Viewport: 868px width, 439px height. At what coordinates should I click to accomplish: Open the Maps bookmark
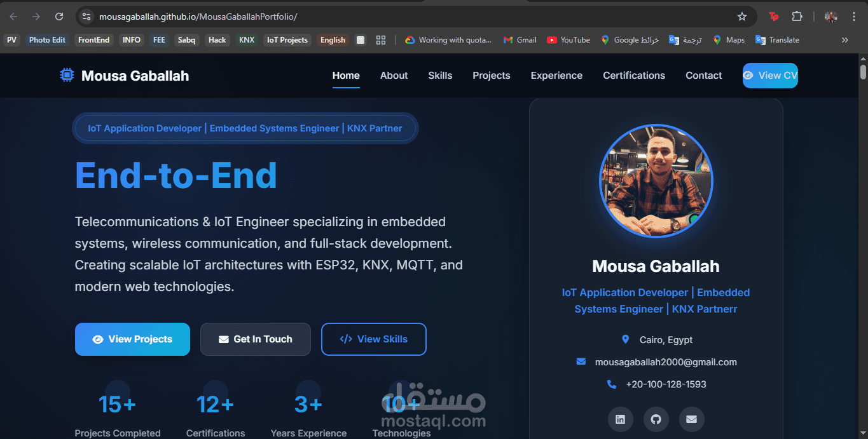[729, 40]
